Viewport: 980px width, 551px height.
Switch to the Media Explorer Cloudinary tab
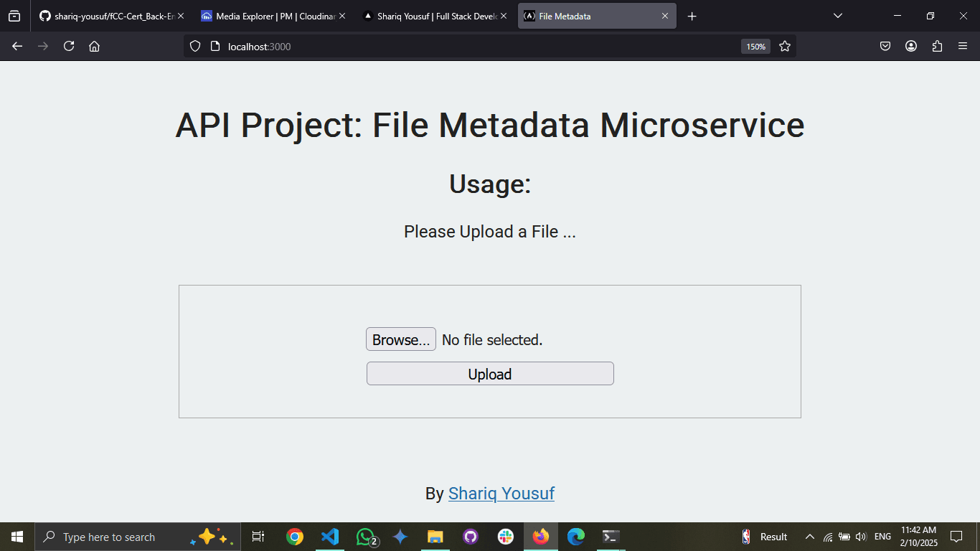[273, 15]
